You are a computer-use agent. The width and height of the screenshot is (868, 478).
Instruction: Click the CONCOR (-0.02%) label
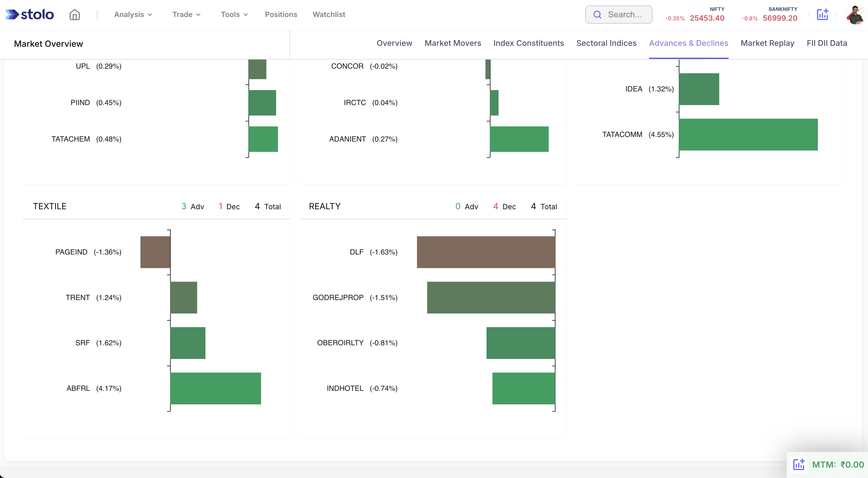[x=364, y=66]
